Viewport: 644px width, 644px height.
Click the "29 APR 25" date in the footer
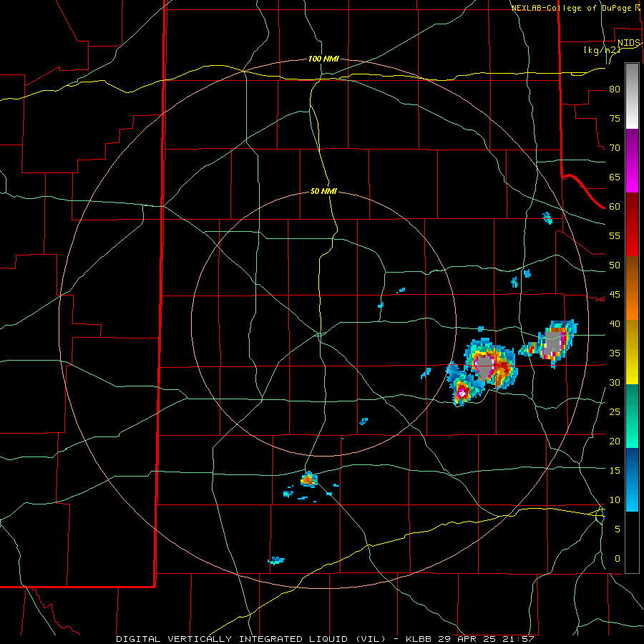[x=467, y=639]
